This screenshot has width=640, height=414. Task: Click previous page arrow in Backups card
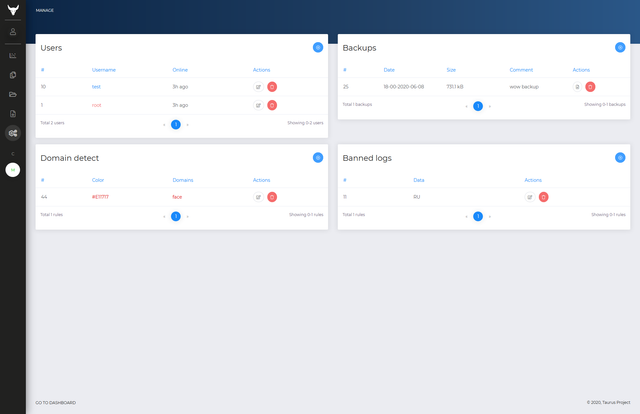[x=466, y=106]
